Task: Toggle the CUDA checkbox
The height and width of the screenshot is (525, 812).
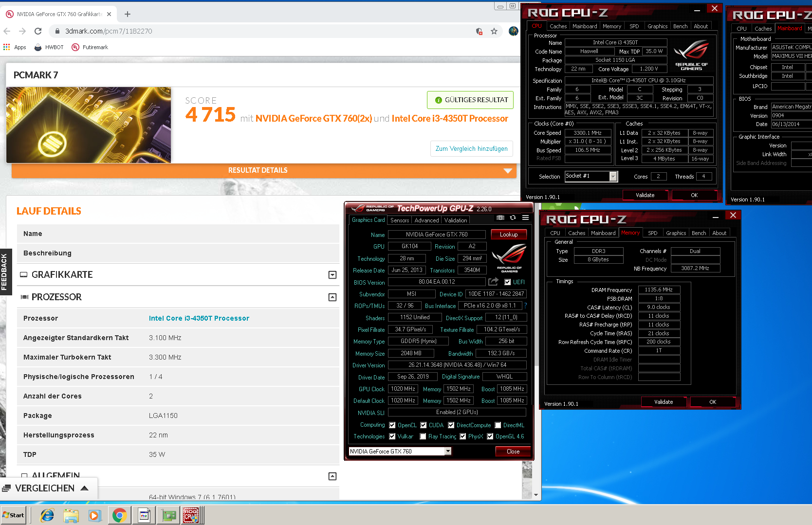Action: [424, 425]
